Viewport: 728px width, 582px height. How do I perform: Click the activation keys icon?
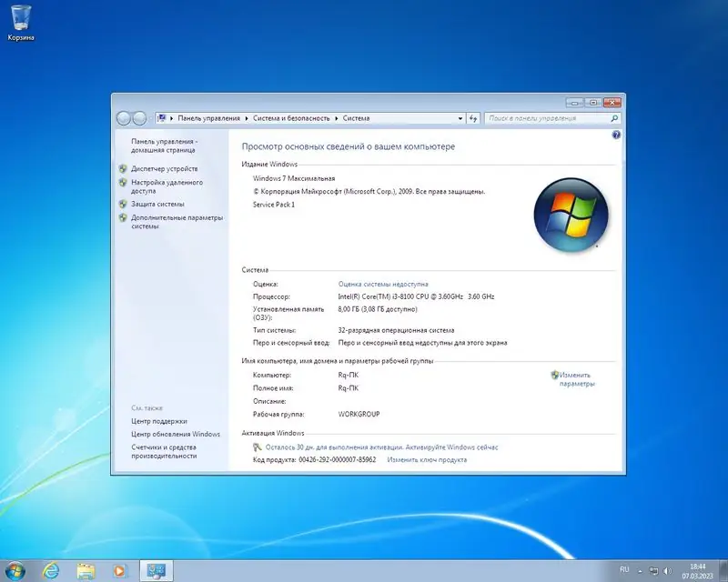point(258,447)
